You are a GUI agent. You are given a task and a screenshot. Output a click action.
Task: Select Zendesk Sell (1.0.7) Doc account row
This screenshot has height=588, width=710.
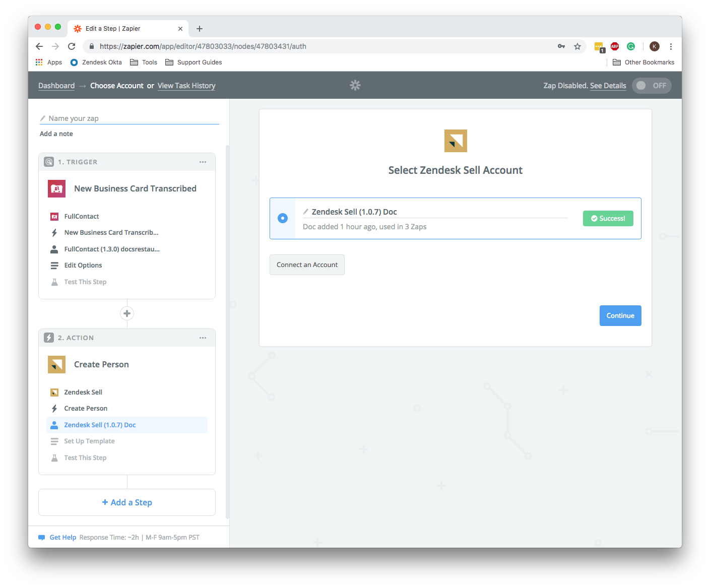[x=127, y=425]
